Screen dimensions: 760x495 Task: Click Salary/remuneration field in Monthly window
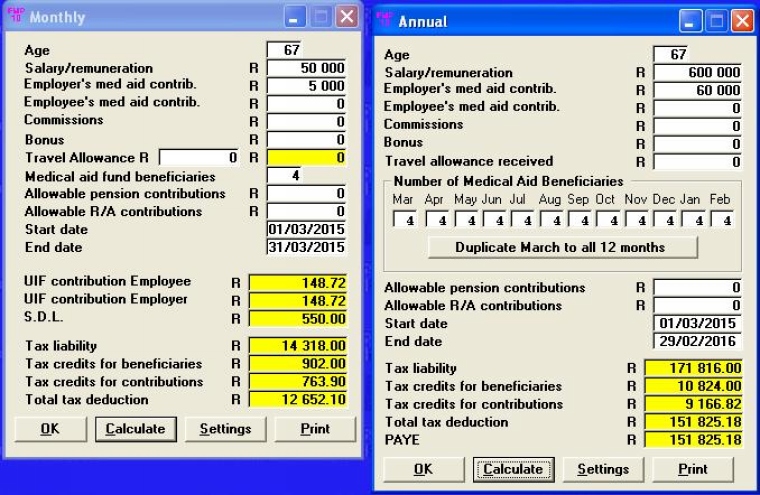pos(306,68)
